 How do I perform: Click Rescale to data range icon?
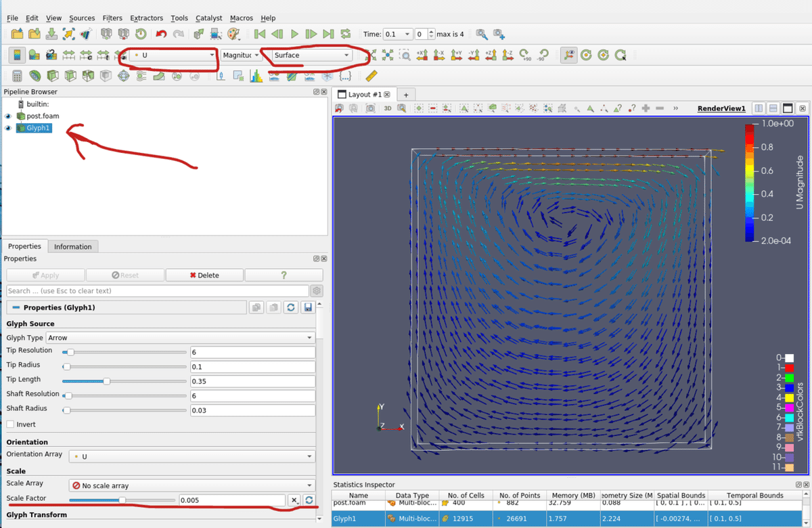tap(69, 56)
